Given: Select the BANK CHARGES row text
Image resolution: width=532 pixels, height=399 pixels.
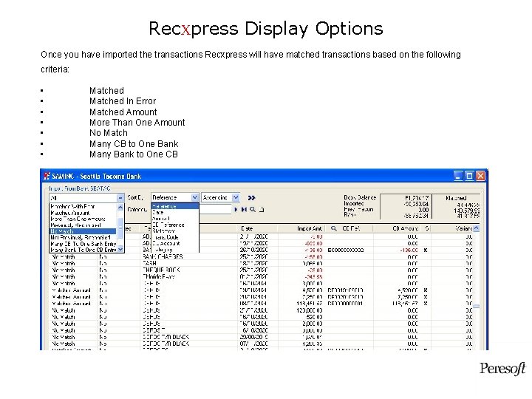Looking at the screenshot, I should tap(163, 256).
